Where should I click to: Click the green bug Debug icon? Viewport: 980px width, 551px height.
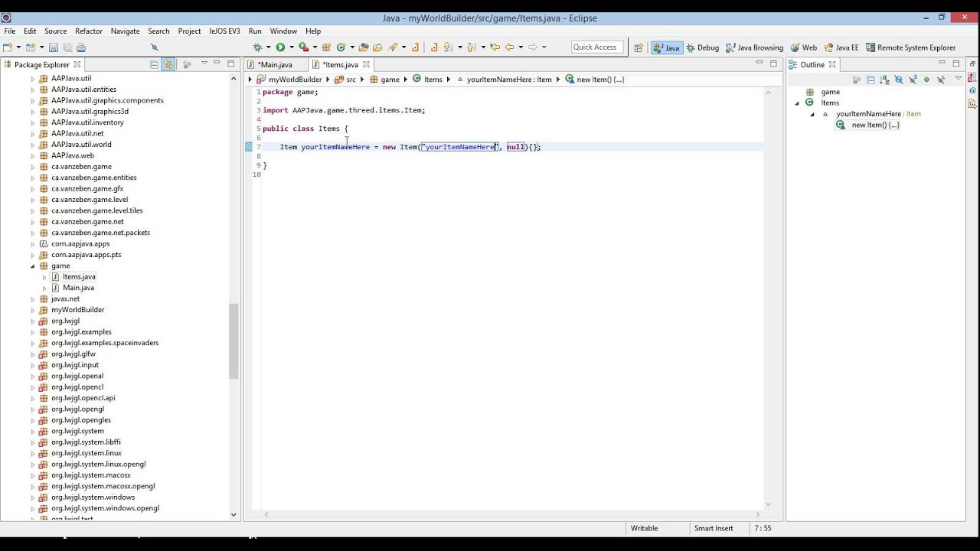(x=257, y=47)
